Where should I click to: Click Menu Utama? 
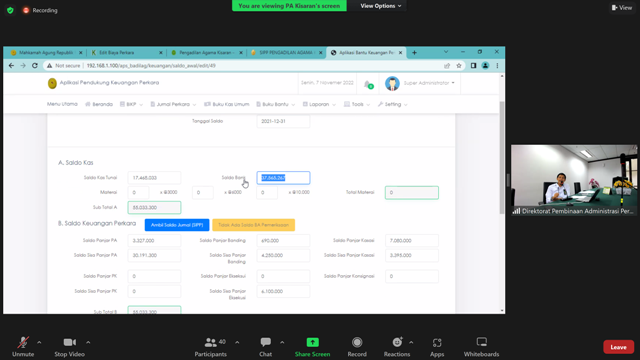[x=62, y=104]
